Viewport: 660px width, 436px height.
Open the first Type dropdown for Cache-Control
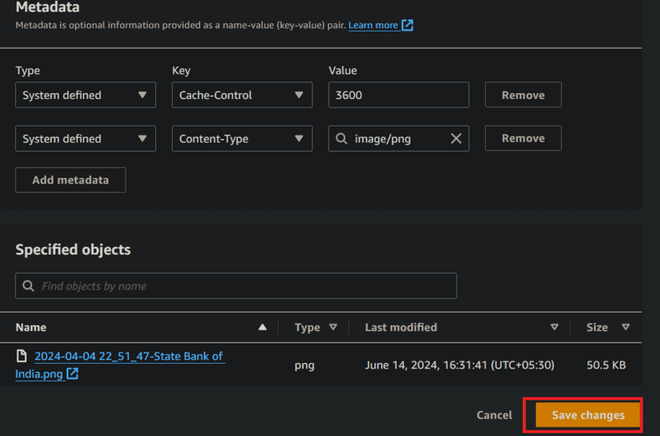tap(85, 95)
